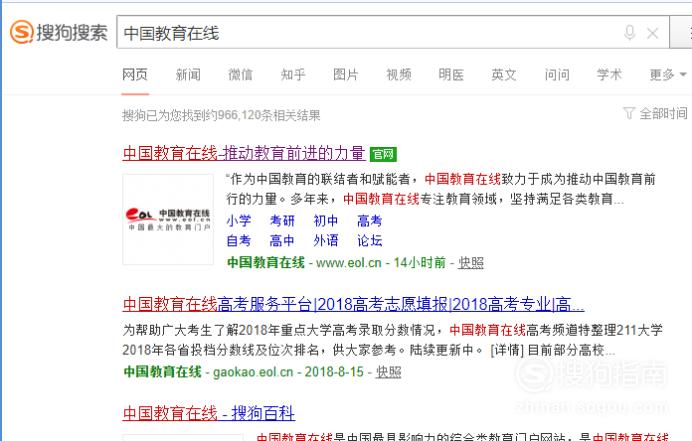Open the 视频 tab
692x441 pixels.
point(399,75)
